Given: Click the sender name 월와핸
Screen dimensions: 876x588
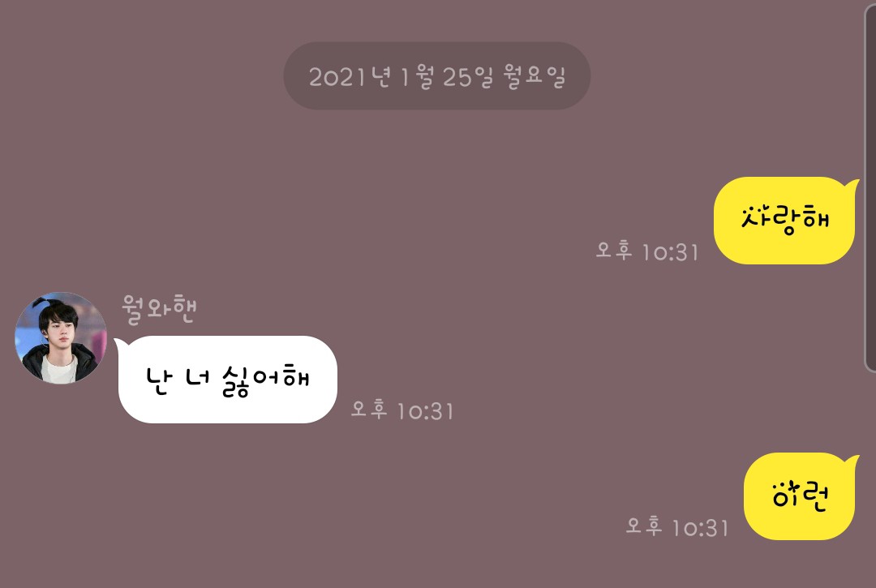Looking at the screenshot, I should coord(159,309).
